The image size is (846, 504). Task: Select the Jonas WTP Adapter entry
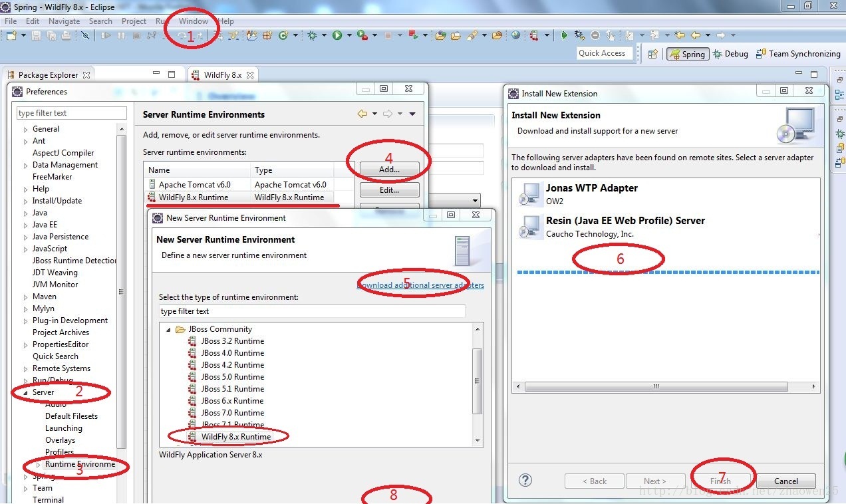point(665,193)
